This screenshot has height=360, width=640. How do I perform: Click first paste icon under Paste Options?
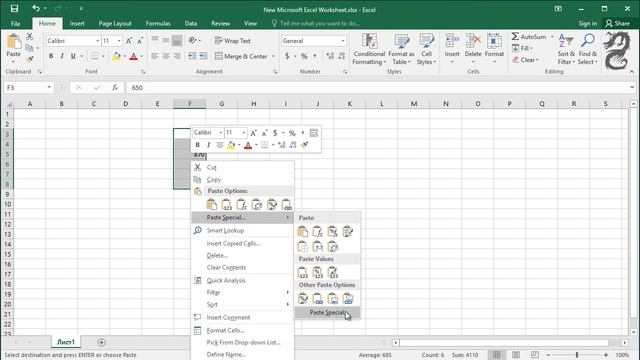click(x=211, y=204)
